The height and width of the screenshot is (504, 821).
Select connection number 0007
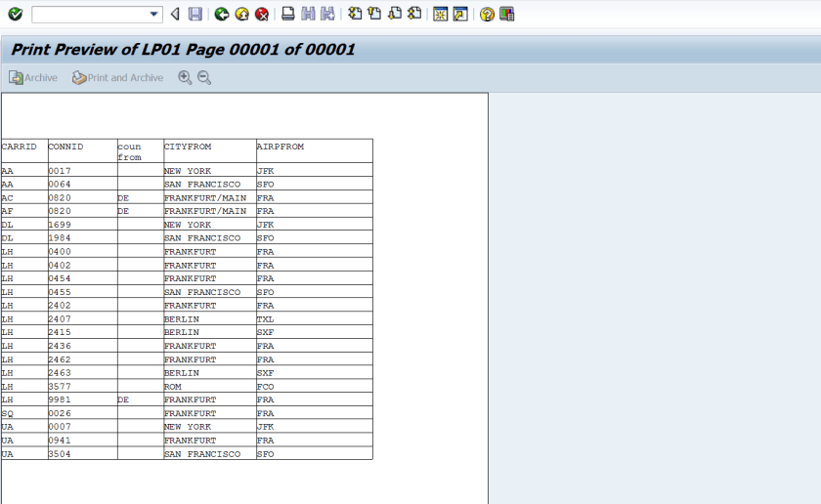click(x=60, y=427)
